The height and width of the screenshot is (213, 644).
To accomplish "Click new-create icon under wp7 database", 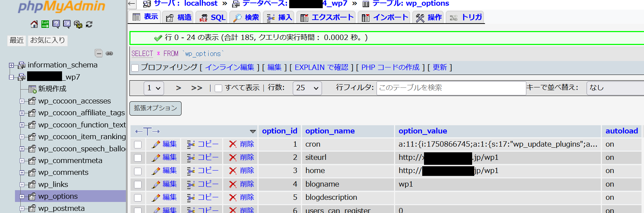I will pyautogui.click(x=32, y=89).
